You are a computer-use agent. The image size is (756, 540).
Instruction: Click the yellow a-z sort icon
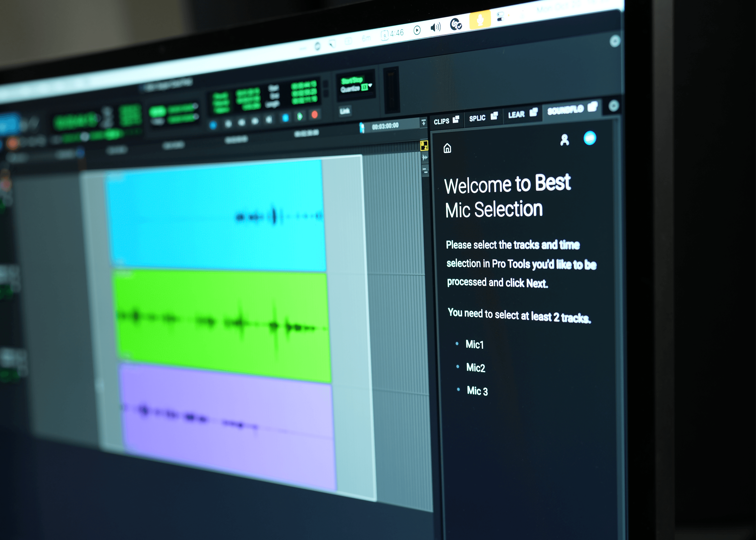pyautogui.click(x=424, y=146)
